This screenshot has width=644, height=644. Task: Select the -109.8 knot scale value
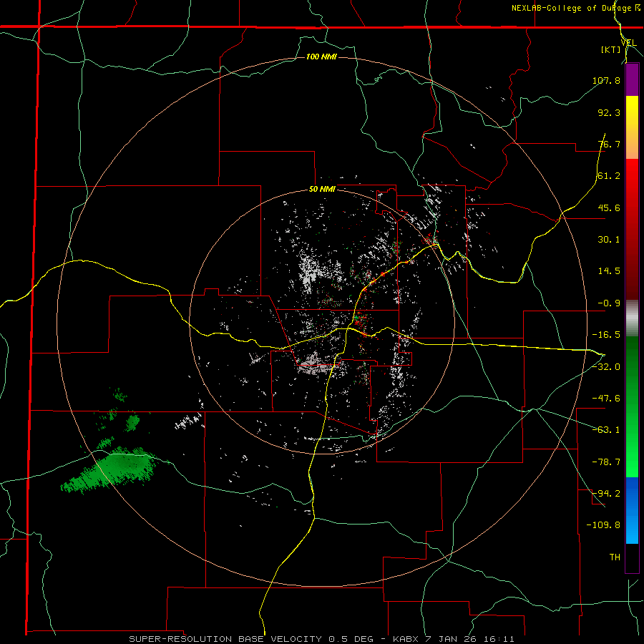603,525
